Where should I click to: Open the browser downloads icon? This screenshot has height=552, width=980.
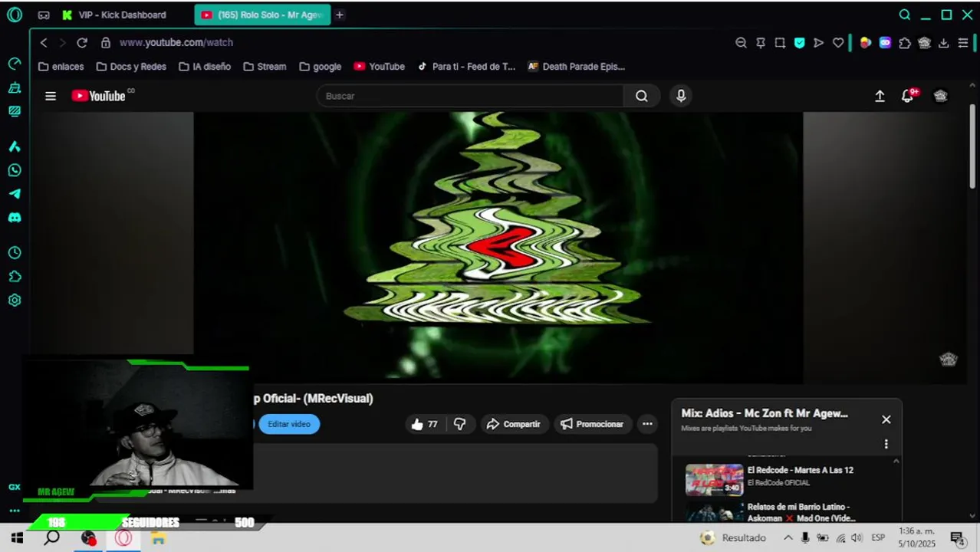(x=944, y=43)
